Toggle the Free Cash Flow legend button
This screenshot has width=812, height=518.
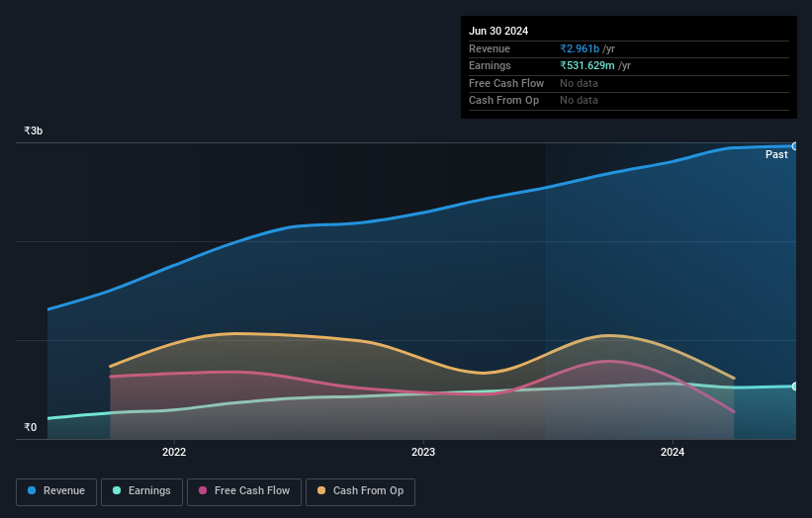[x=244, y=491]
